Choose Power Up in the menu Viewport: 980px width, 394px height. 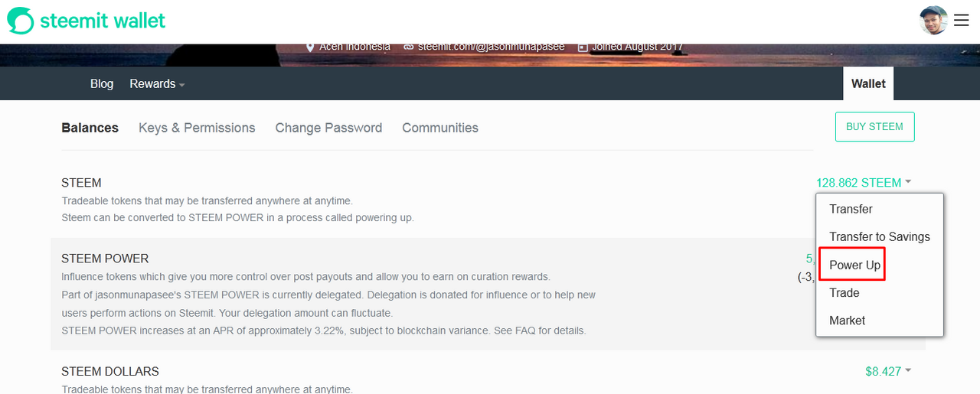854,265
